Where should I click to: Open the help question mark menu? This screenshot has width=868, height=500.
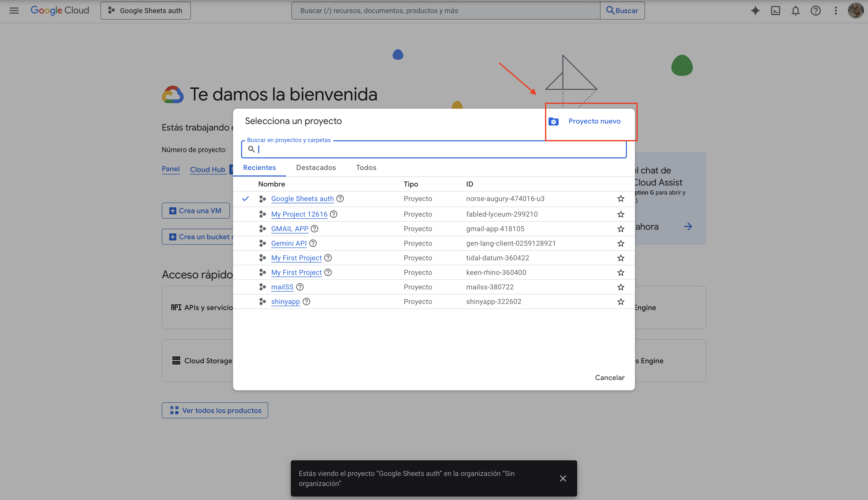[x=816, y=11]
